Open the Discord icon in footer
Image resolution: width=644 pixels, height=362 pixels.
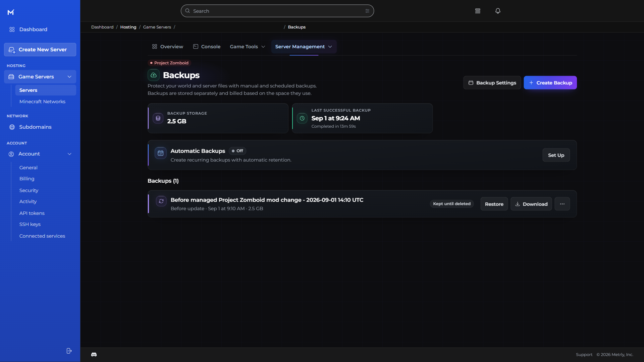[x=94, y=354]
